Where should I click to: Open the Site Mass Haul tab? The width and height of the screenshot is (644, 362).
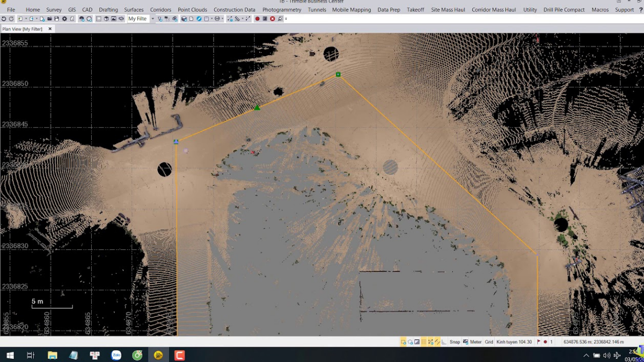click(448, 10)
